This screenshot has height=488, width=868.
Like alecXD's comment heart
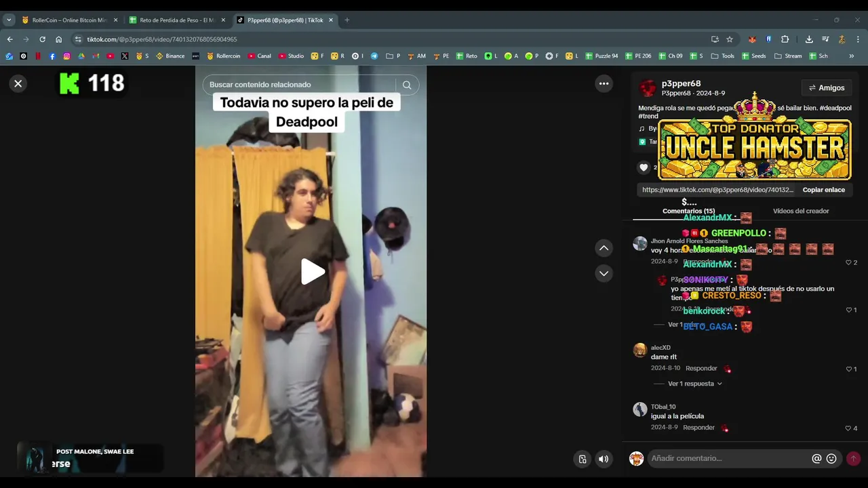tap(848, 369)
